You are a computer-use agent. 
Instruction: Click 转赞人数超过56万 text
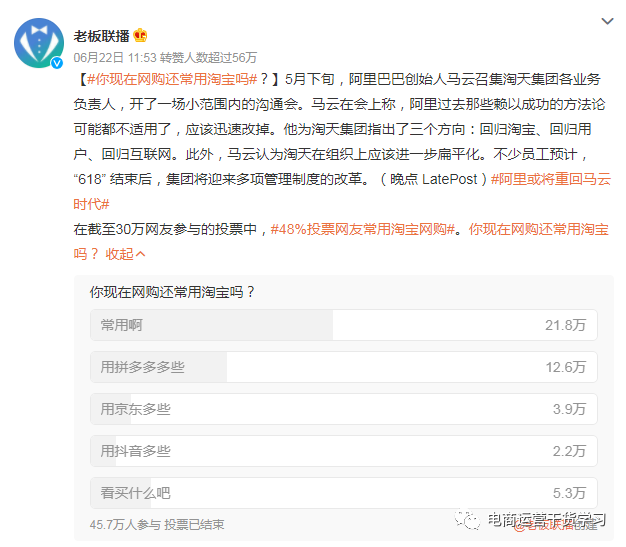pyautogui.click(x=208, y=57)
